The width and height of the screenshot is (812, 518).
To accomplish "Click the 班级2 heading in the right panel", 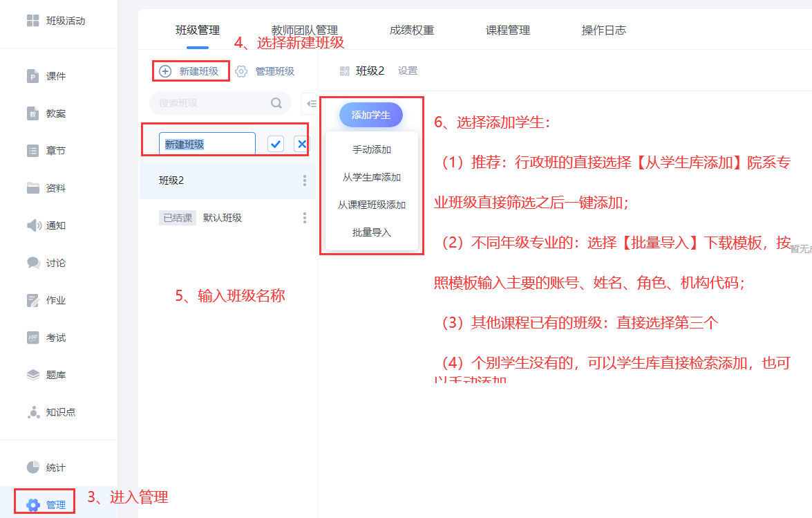I will point(370,71).
